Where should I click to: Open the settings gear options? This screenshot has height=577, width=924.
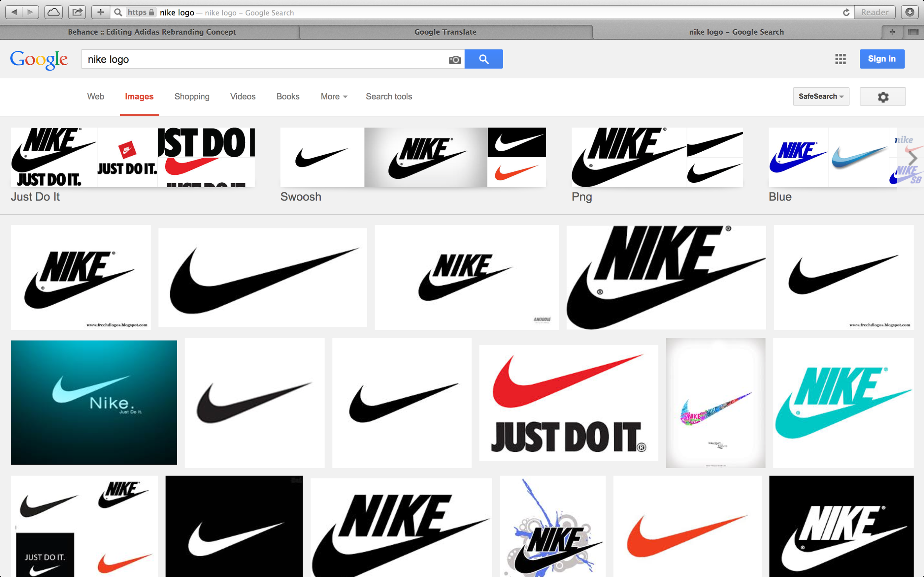[882, 97]
